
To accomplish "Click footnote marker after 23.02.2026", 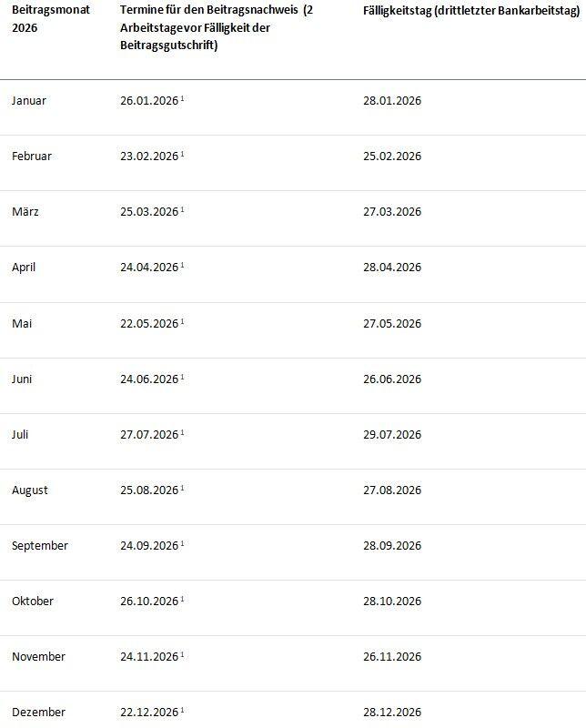I will point(182,154).
